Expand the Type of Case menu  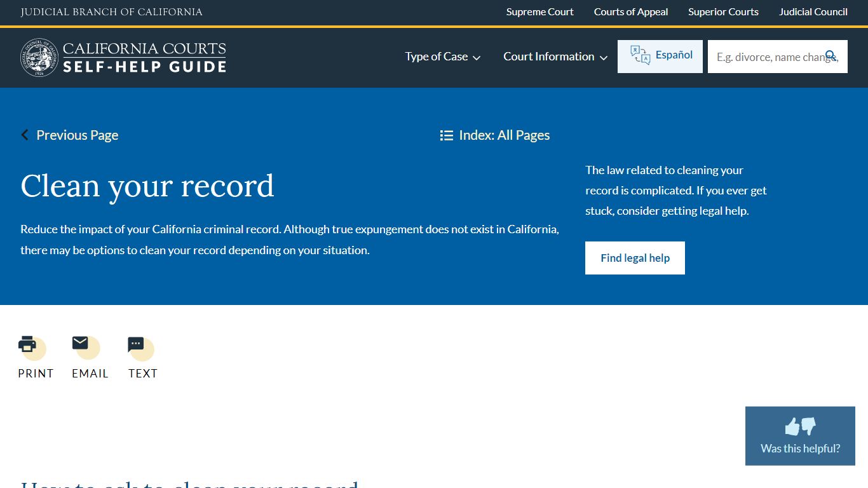pos(443,57)
